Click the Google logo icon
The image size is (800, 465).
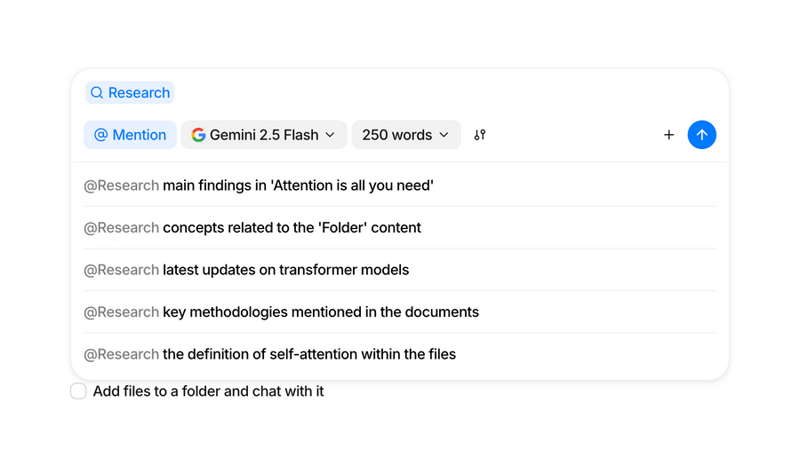pyautogui.click(x=198, y=135)
